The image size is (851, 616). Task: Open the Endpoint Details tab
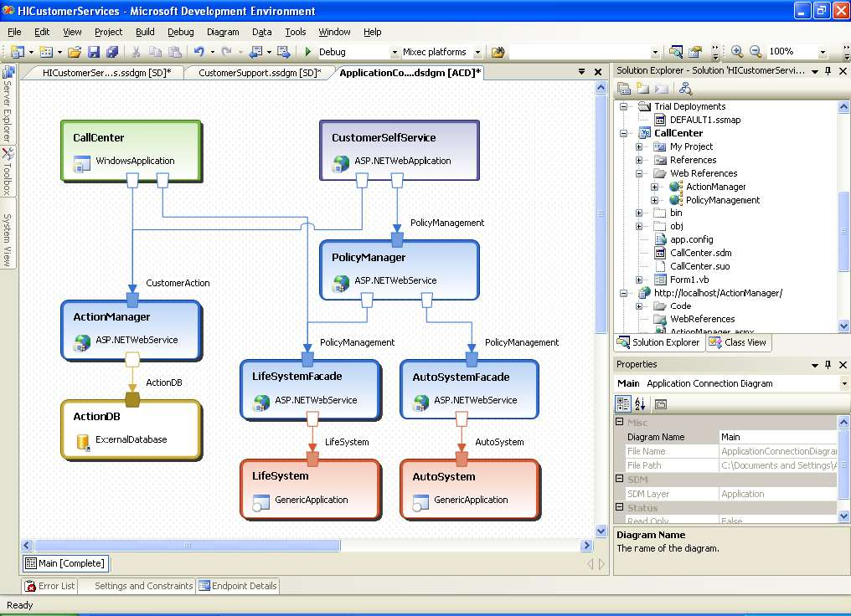(x=238, y=586)
